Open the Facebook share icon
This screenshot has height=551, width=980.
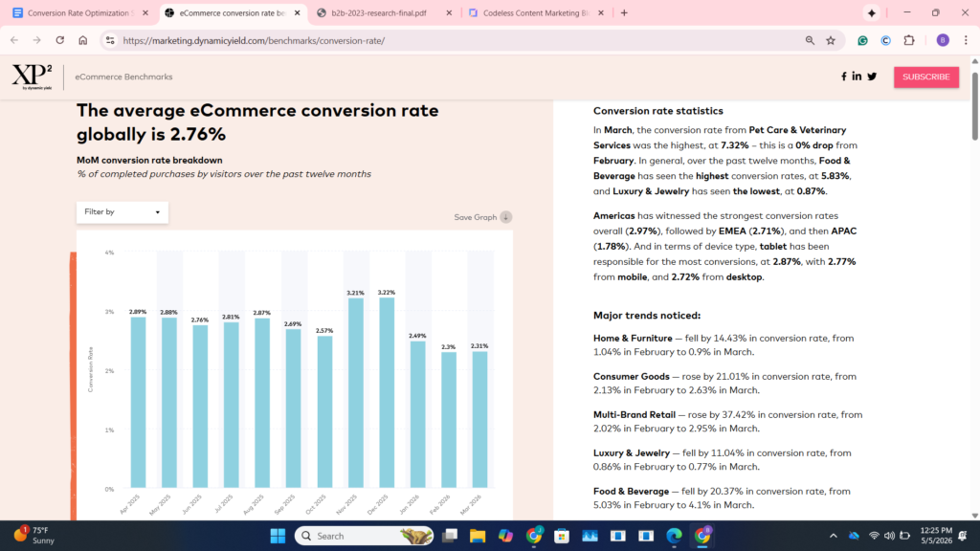(844, 77)
